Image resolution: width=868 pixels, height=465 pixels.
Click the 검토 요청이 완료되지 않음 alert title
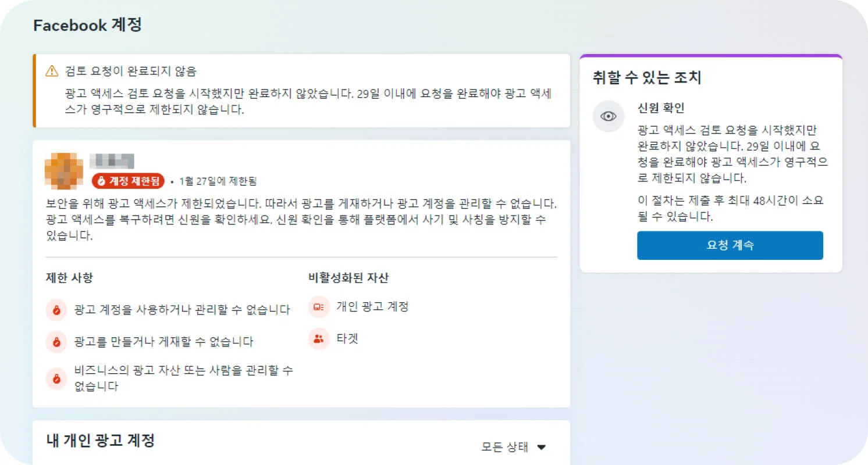[131, 71]
